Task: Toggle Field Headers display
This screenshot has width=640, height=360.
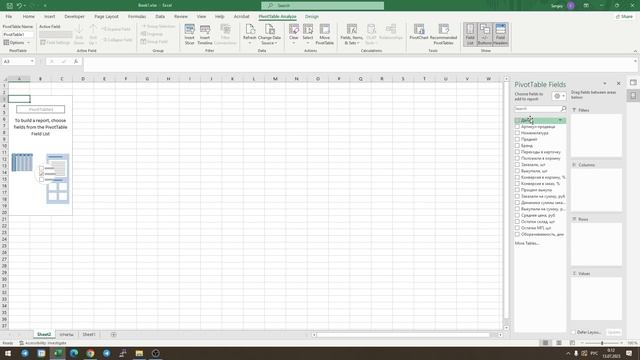Action: (x=500, y=34)
